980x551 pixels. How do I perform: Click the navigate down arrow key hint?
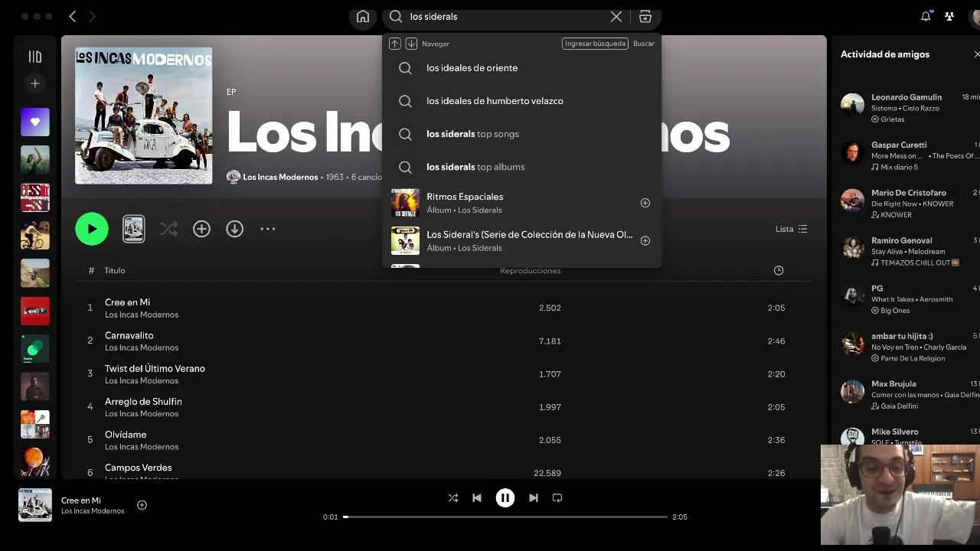pyautogui.click(x=411, y=44)
